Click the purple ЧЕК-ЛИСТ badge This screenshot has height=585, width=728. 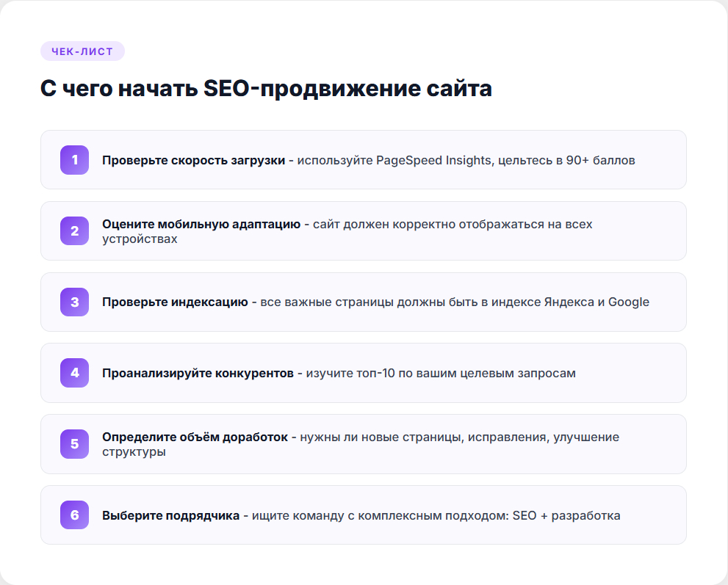[x=81, y=51]
